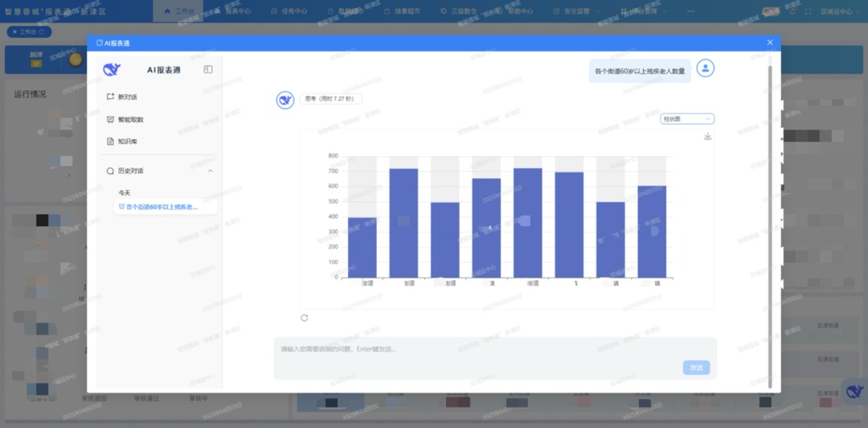The image size is (868, 428).
Task: Click the download chart icon
Action: point(707,137)
